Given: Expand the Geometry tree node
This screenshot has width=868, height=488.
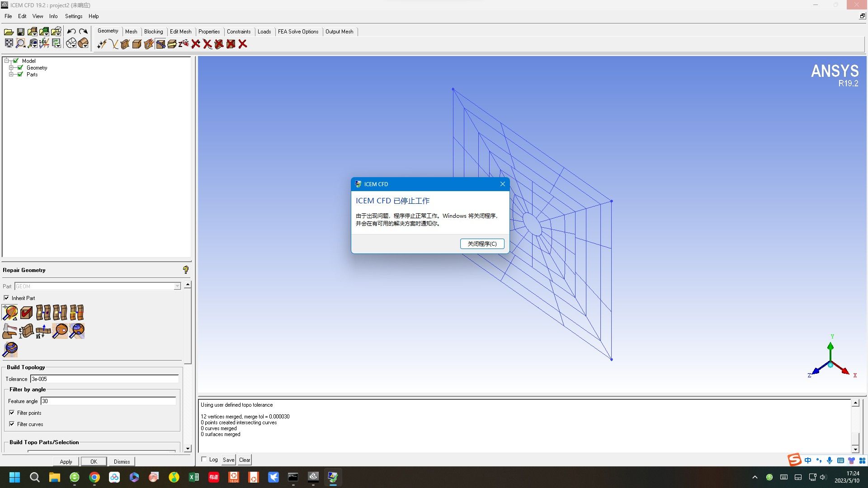Looking at the screenshot, I should point(11,68).
